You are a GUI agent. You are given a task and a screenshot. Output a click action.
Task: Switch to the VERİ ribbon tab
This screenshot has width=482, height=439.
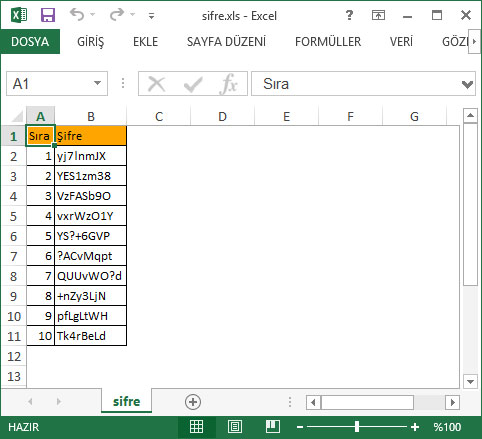coord(401,42)
